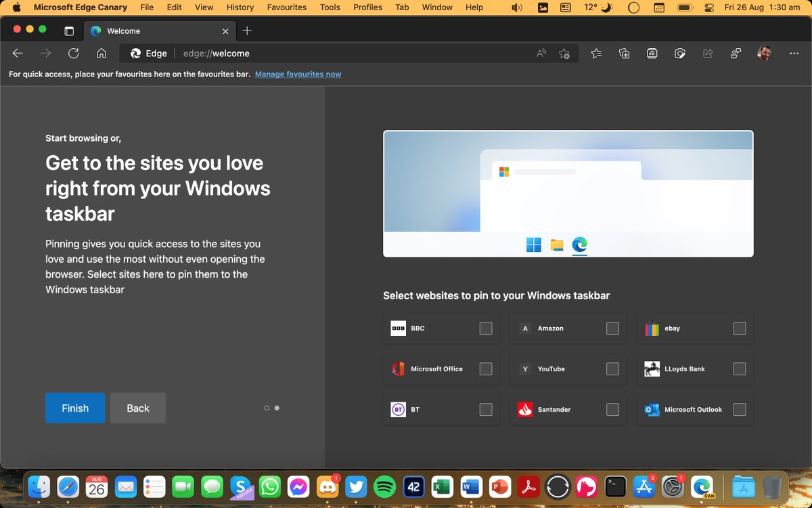
Task: Tick the Microsoft Office checkbox
Action: [x=486, y=369]
